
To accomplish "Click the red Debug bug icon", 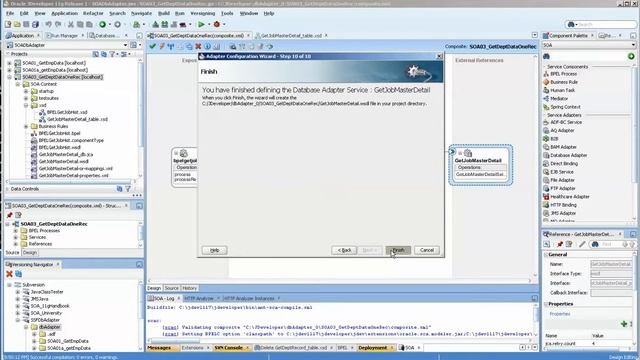I will 217,24.
